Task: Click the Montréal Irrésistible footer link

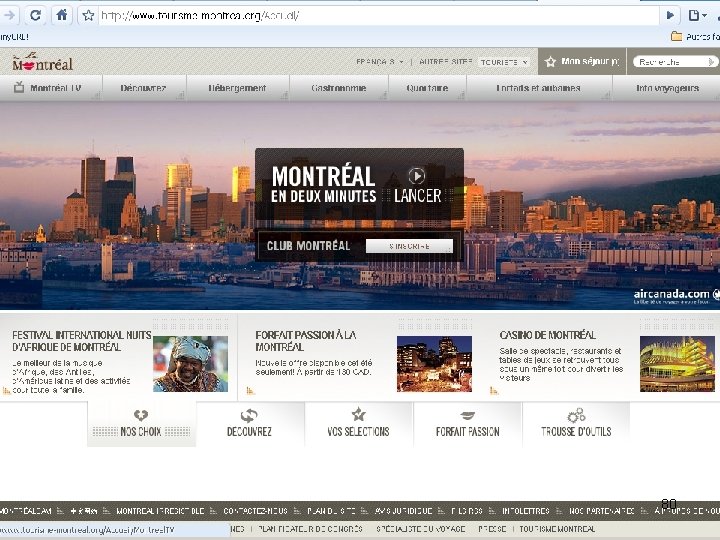Action: click(160, 511)
